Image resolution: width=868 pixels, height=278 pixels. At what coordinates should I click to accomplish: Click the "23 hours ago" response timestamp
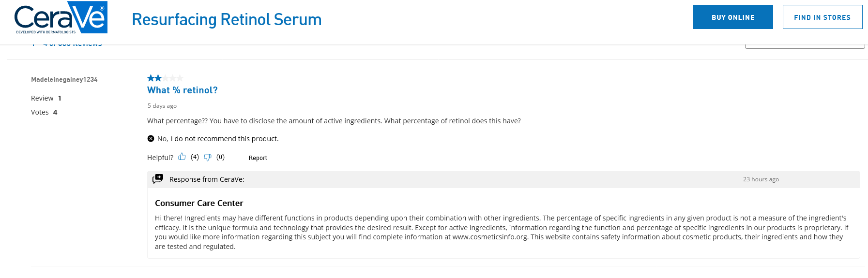[761, 179]
